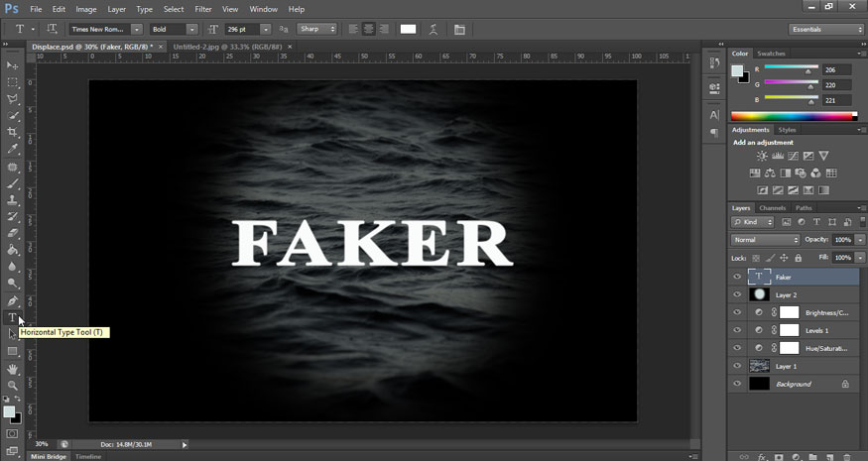Open the Opacity slider dropdown arrow
This screenshot has height=461, width=868.
tap(860, 240)
